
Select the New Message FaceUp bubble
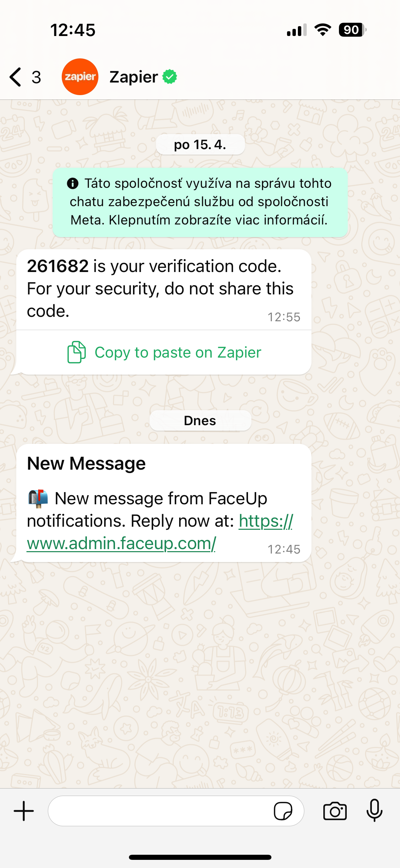tap(164, 503)
